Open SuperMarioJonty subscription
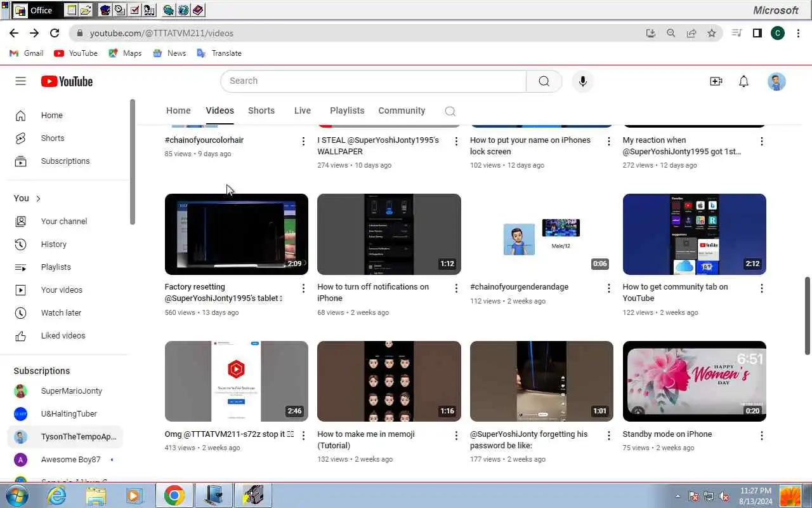 (65, 391)
